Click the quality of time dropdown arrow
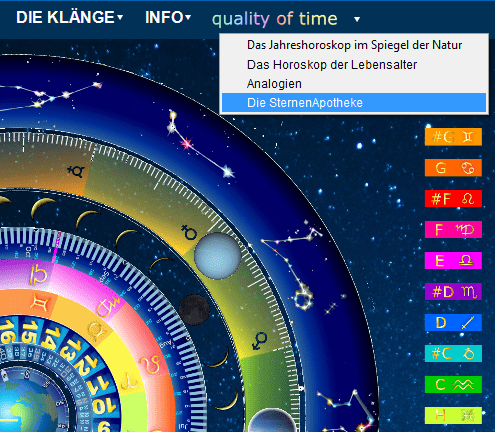 click(357, 19)
